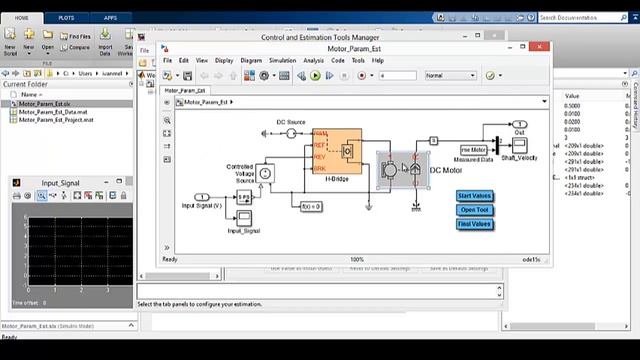Click the scope Parameters gear icon in Input_Signal
This screenshot has height=360, width=640.
coord(28,196)
